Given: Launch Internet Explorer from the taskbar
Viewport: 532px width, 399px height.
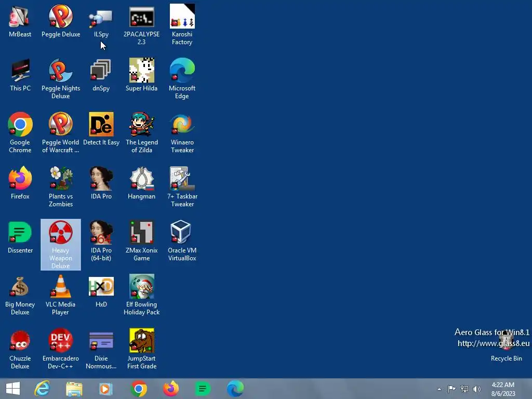Looking at the screenshot, I should click(43, 389).
